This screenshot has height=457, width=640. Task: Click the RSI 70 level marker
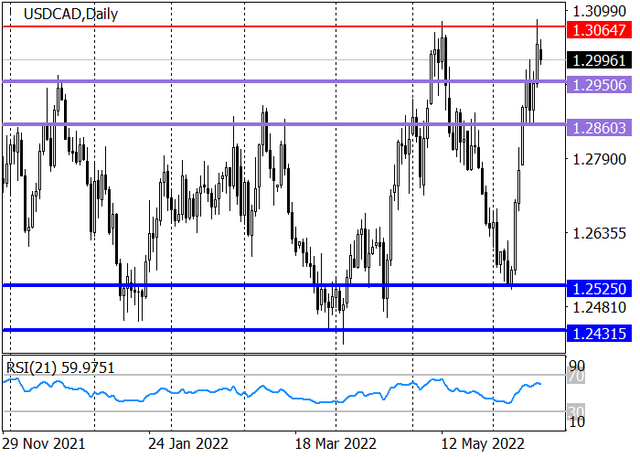(577, 376)
